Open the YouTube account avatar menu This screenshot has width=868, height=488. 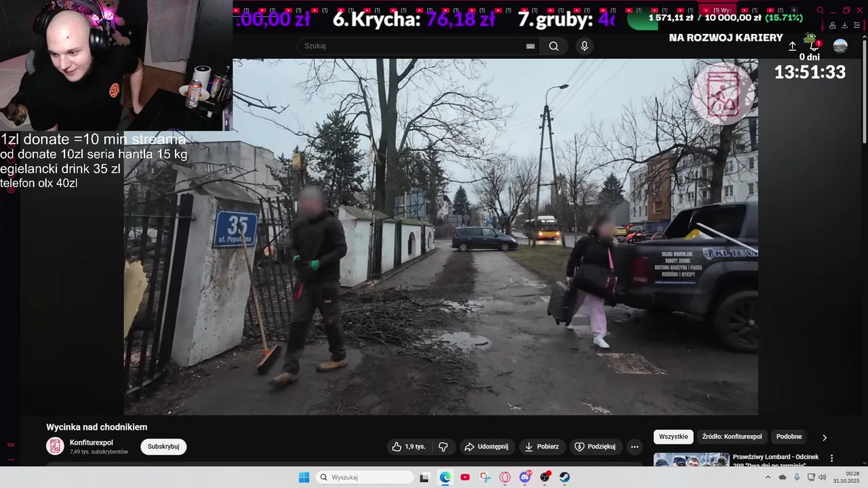840,45
